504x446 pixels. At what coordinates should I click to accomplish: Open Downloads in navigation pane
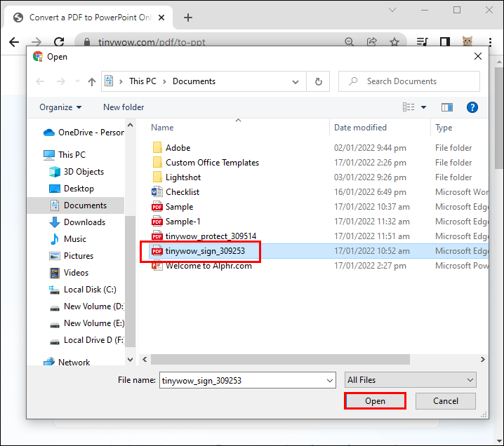point(77,222)
